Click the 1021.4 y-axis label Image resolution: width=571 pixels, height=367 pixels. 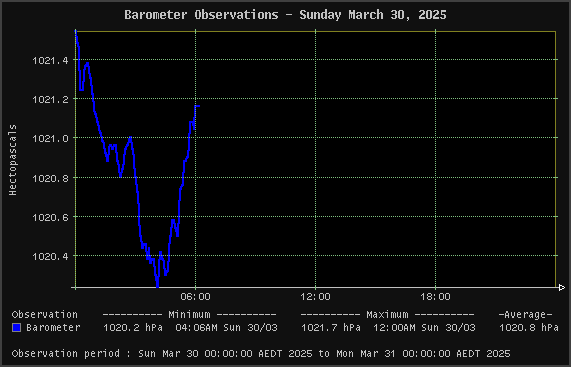pos(50,60)
